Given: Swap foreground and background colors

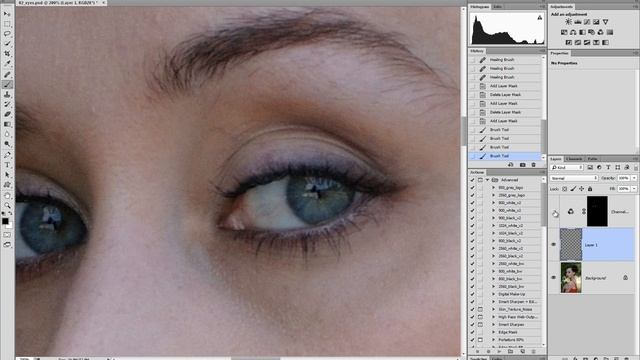Looking at the screenshot, I should click(x=11, y=213).
